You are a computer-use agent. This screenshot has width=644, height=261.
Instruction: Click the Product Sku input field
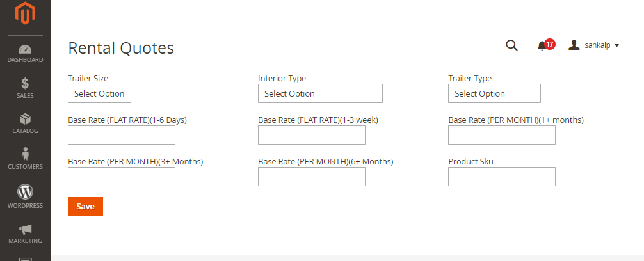click(502, 177)
